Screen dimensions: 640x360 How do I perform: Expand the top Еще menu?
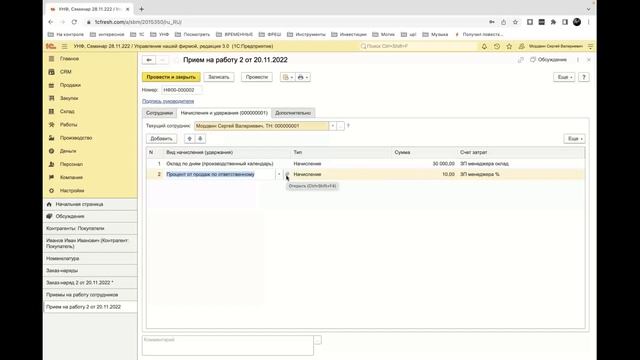pos(564,77)
